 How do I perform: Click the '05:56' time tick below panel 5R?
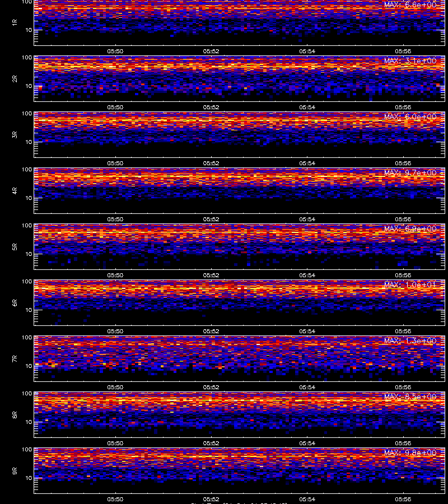pos(403,275)
